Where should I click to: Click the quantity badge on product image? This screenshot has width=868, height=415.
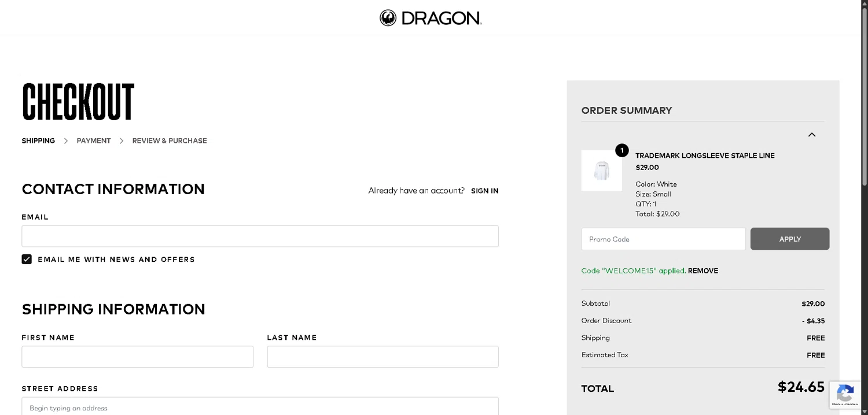click(x=622, y=150)
